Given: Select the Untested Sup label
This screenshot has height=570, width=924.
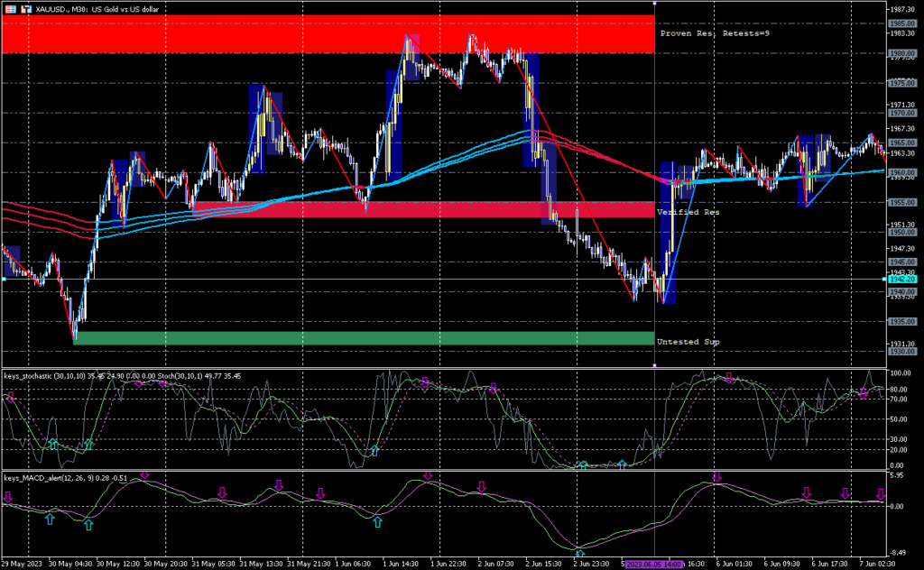Looking at the screenshot, I should (x=688, y=342).
